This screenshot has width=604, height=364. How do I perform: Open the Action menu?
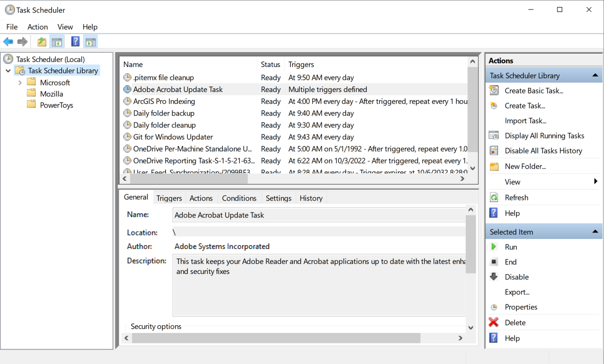38,27
